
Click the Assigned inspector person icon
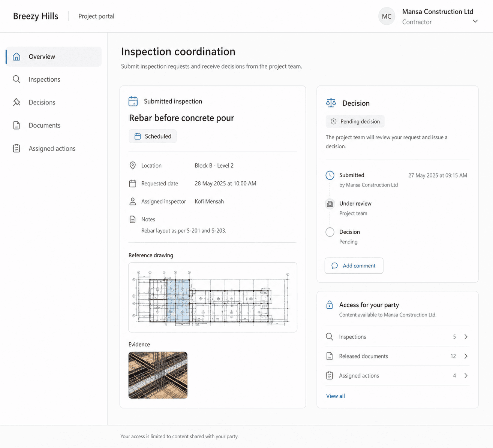[x=133, y=202]
